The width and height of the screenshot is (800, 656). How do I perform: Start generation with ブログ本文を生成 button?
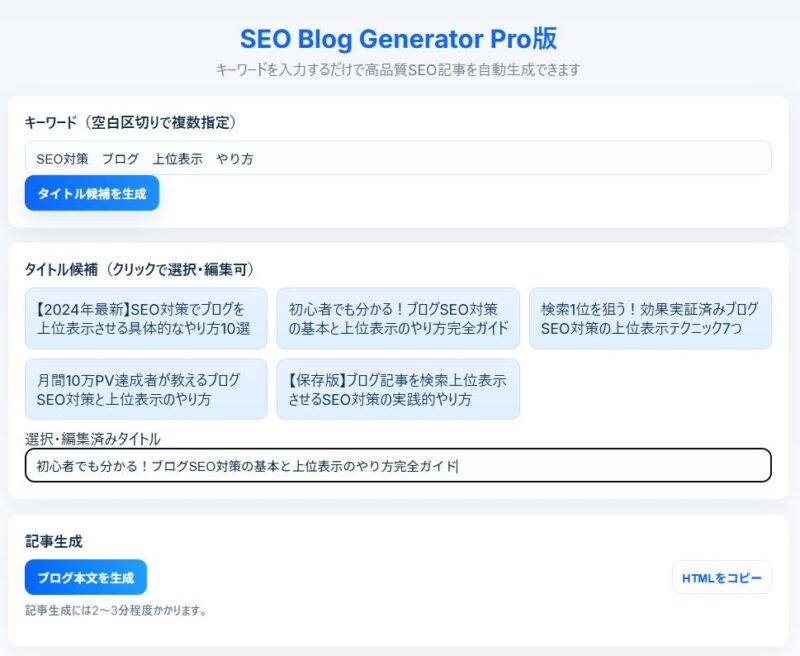pyautogui.click(x=86, y=577)
